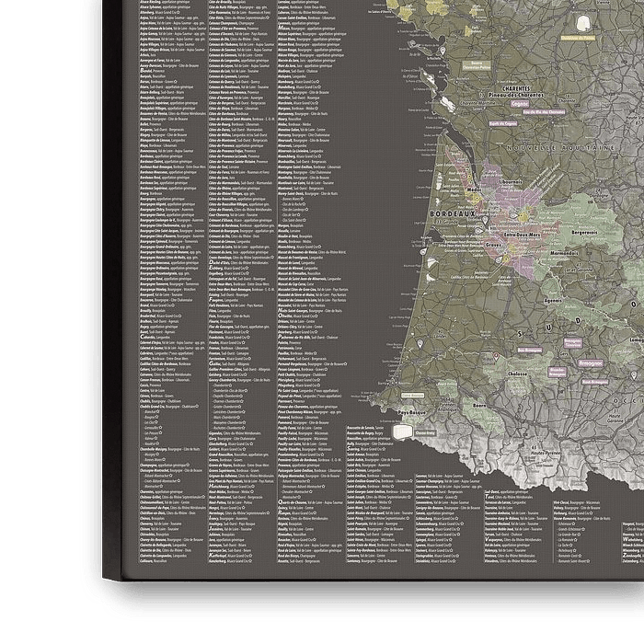This screenshot has height=644, width=644.
Task: Click the BORDEAUX region label
Action: tap(451, 213)
